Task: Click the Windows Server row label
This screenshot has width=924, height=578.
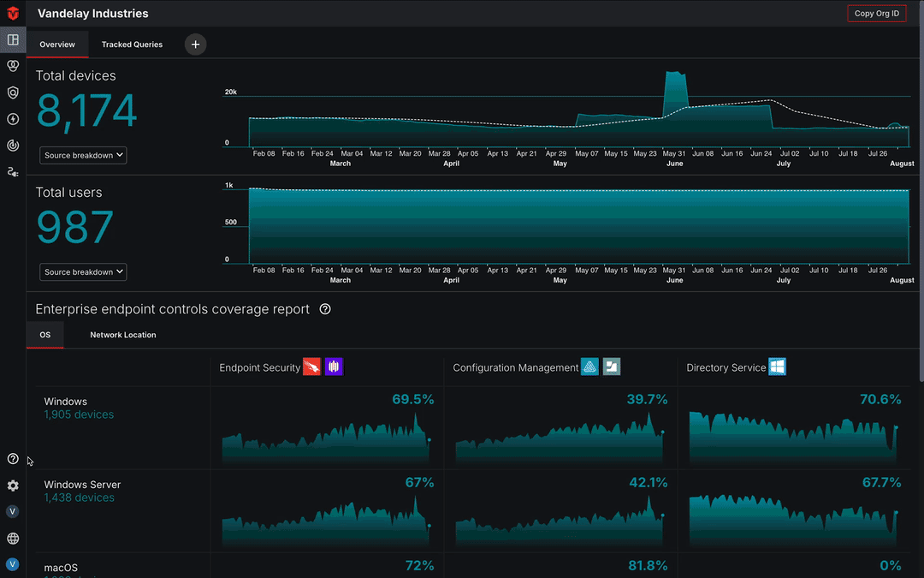Action: coord(82,485)
